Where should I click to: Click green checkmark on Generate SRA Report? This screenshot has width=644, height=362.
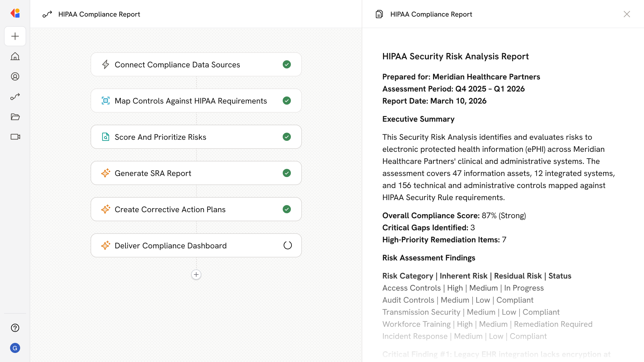tap(287, 173)
